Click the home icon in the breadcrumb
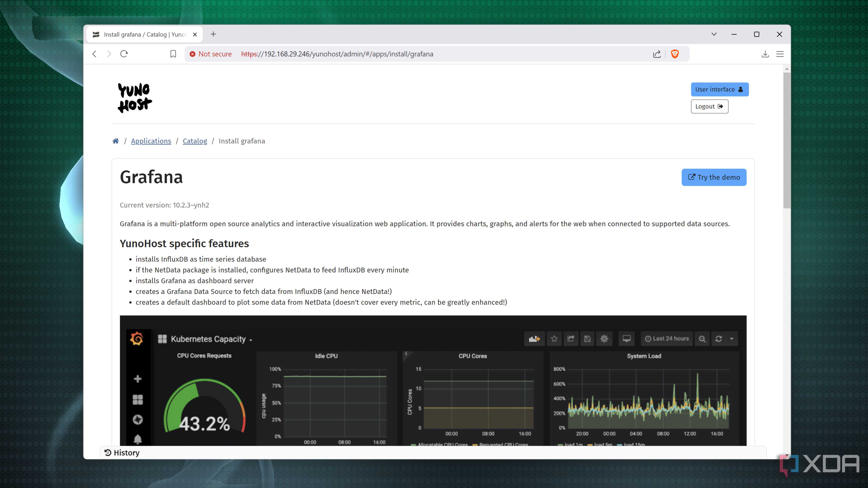Screen dimensions: 868x488 (x=116, y=141)
